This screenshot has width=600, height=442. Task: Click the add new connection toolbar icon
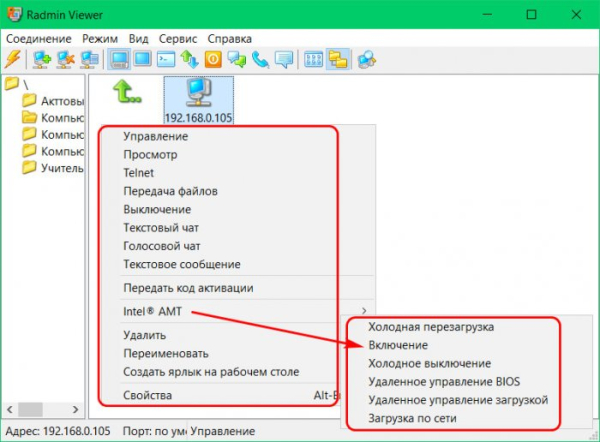(42, 60)
